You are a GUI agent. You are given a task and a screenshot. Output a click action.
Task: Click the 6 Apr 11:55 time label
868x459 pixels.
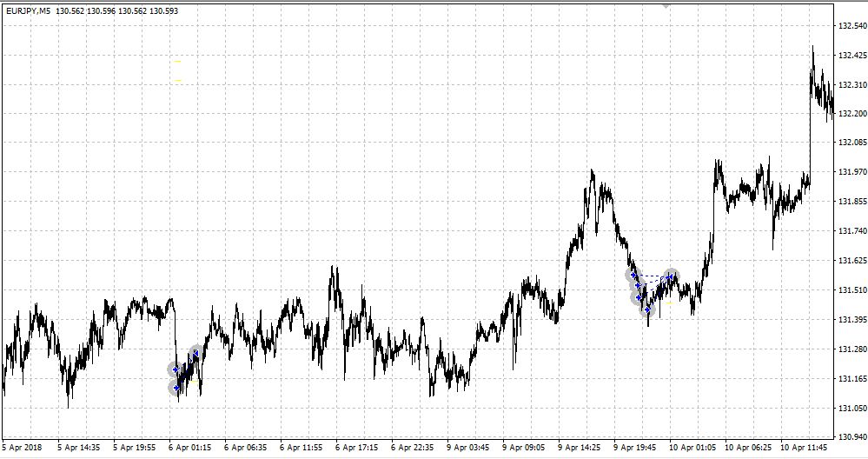[x=301, y=448]
